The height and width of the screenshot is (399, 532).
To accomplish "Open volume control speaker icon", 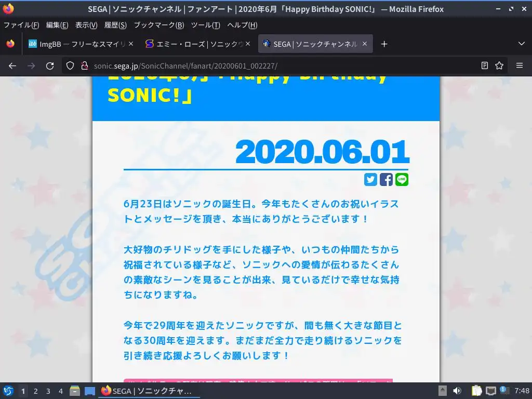I will click(x=457, y=391).
